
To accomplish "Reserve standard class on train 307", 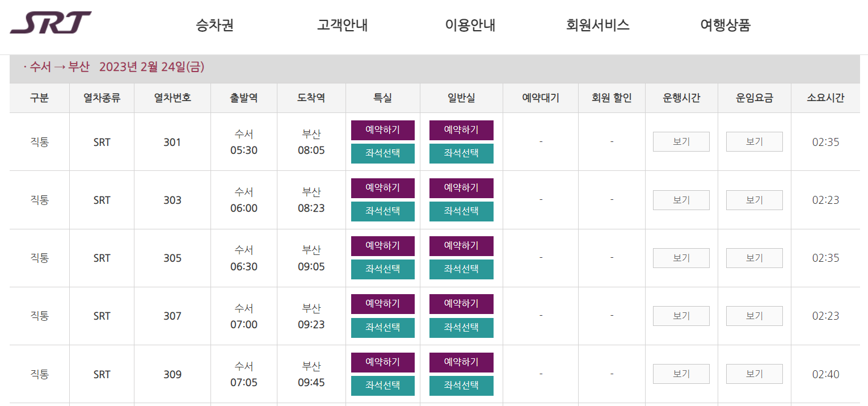I will click(461, 304).
